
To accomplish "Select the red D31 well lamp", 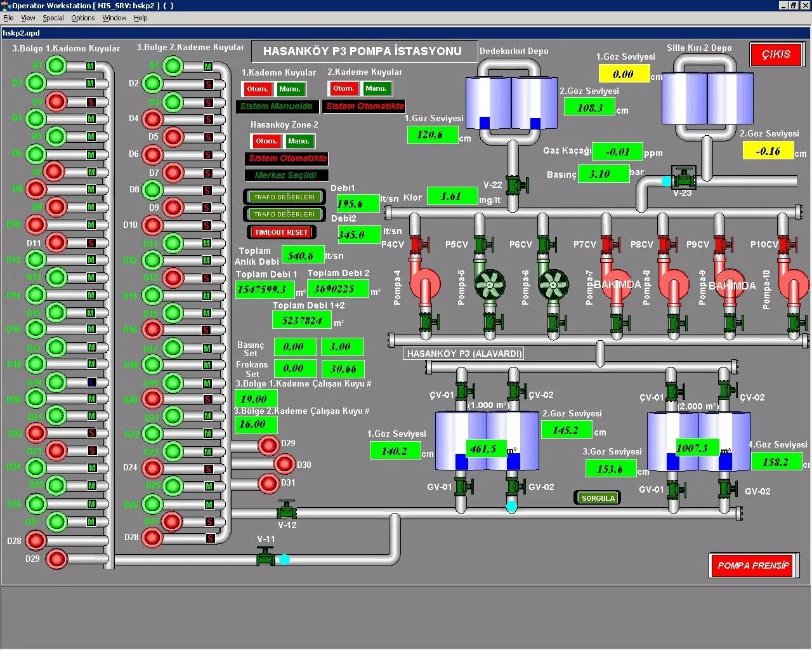I will click(269, 483).
